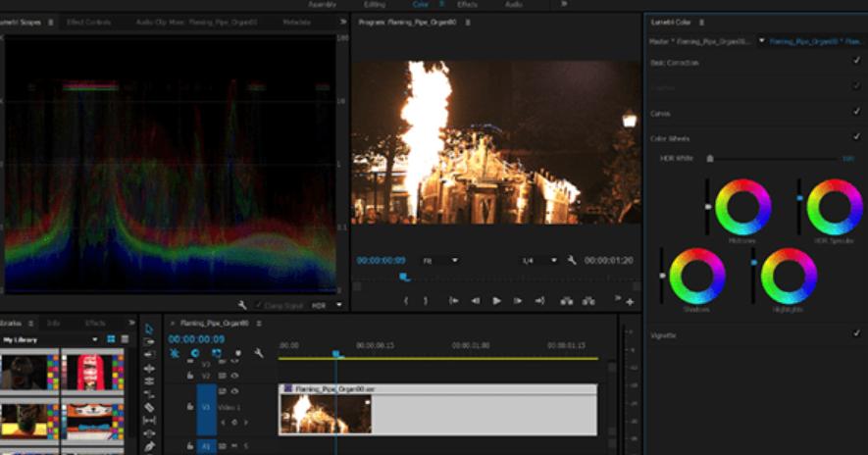Toggle Curves section checkbox

856,111
